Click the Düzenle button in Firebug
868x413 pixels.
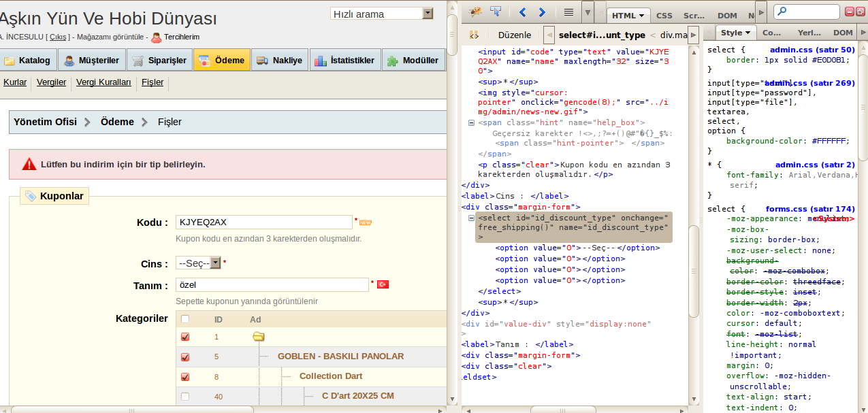(x=514, y=35)
